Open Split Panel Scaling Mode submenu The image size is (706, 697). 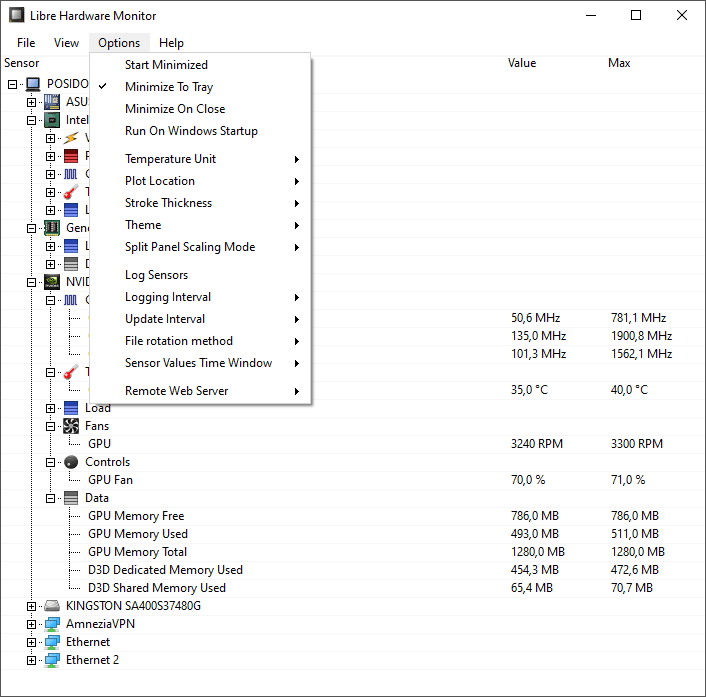click(x=200, y=247)
